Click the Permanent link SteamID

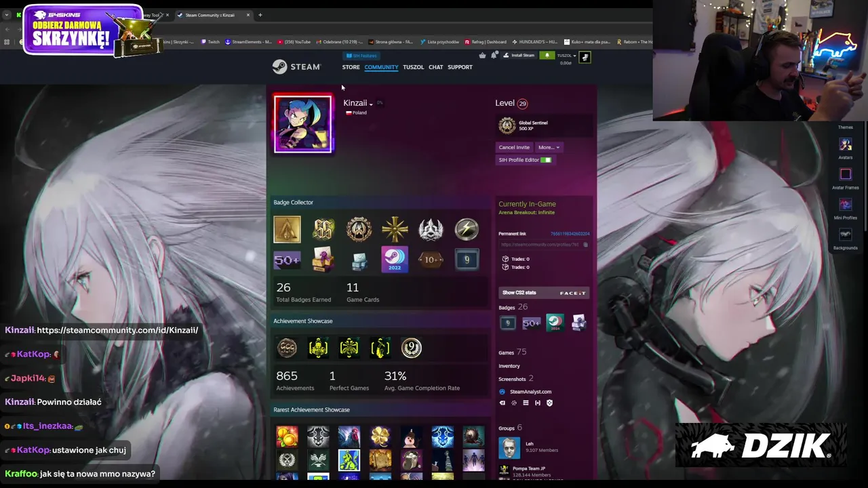(x=570, y=234)
